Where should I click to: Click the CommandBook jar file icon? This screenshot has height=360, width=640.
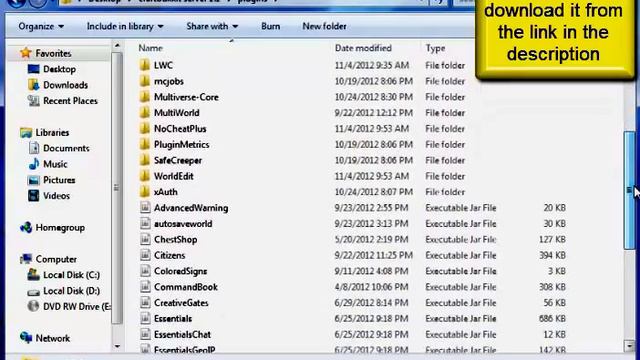click(x=145, y=287)
